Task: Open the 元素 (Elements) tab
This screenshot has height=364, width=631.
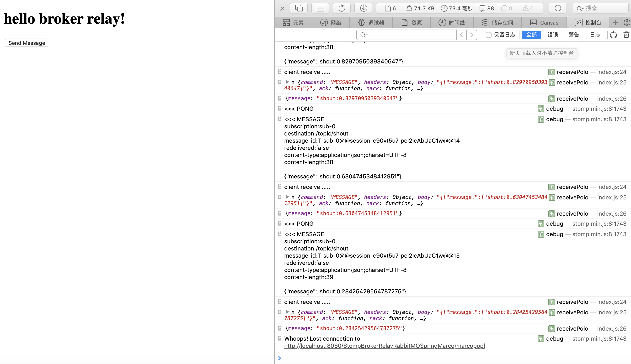Action: (293, 23)
